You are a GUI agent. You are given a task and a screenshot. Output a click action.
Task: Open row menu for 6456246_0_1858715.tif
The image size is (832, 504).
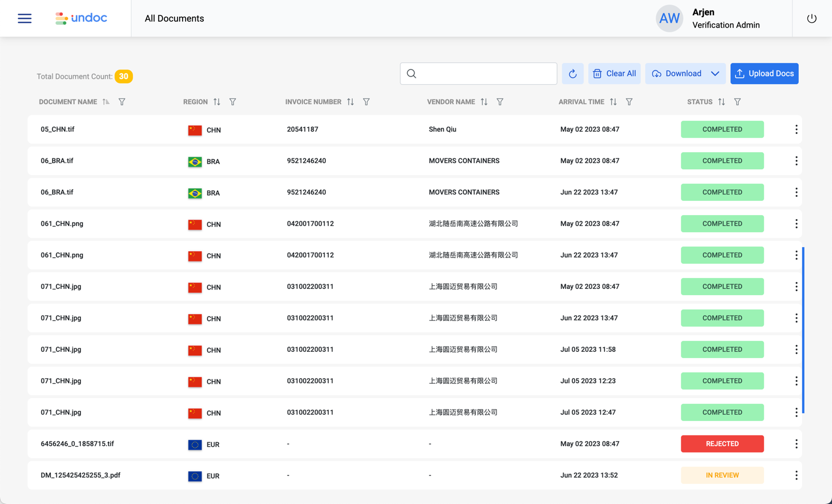pos(796,444)
